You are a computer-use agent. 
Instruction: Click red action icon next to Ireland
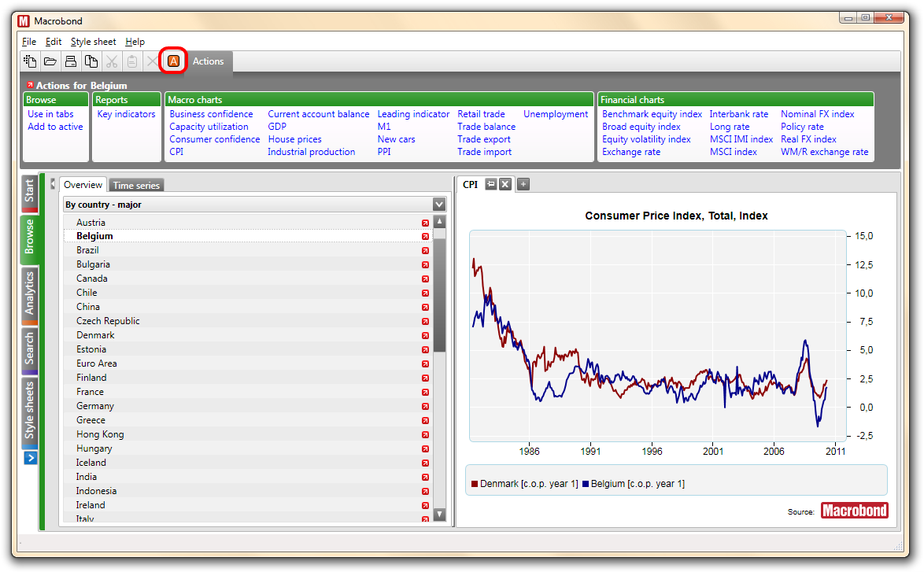[x=425, y=505]
